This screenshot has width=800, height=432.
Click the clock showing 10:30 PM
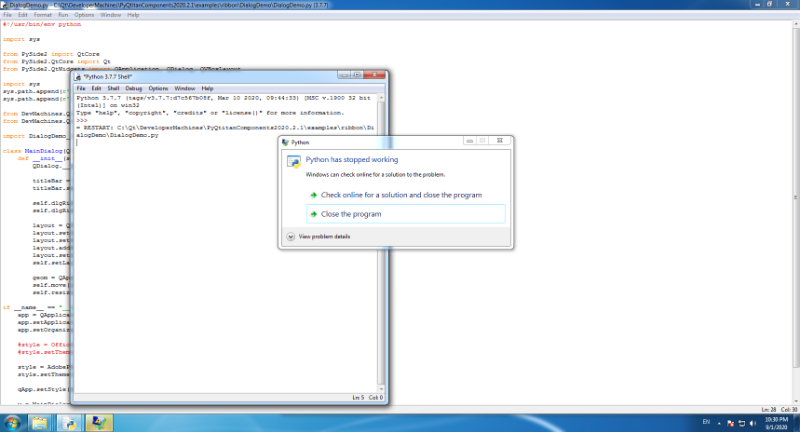point(775,423)
